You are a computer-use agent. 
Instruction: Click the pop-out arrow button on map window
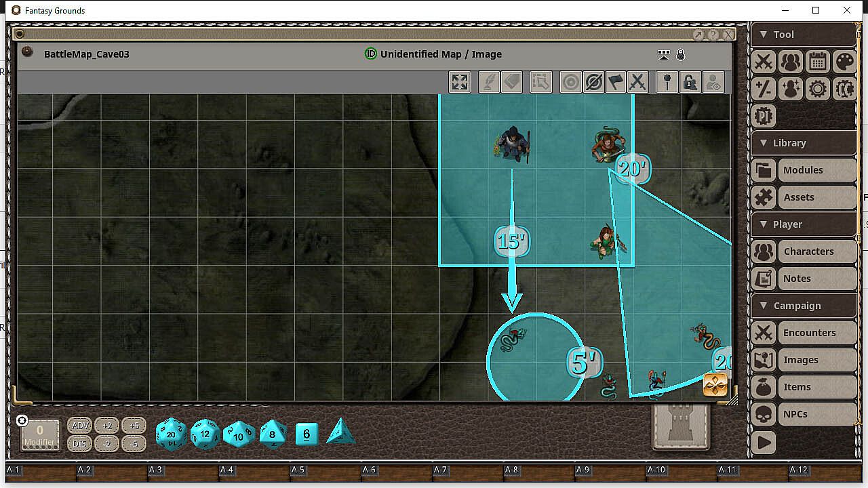(x=699, y=35)
